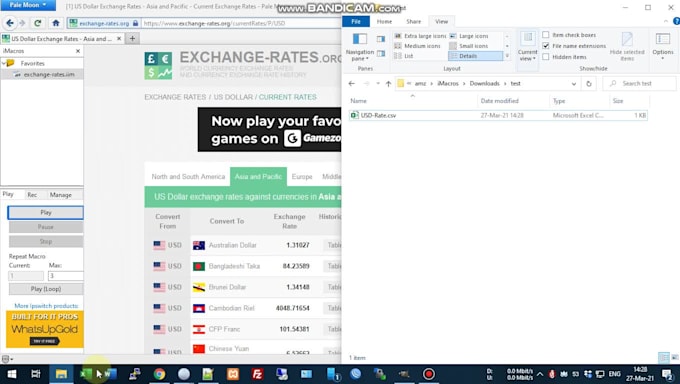Open Windows Start menu
The height and width of the screenshot is (384, 680).
[12, 374]
